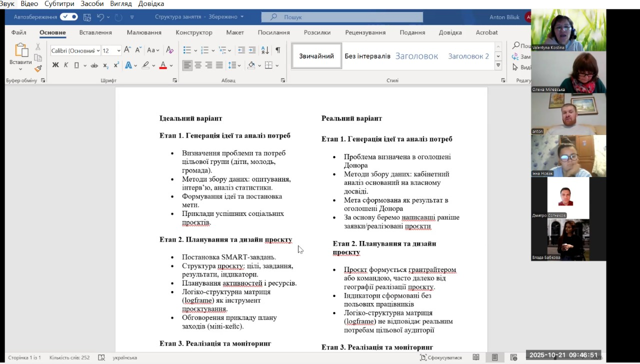This screenshot has height=364, width=640.
Task: Click the Sort (А-Я) icon
Action: point(265,50)
